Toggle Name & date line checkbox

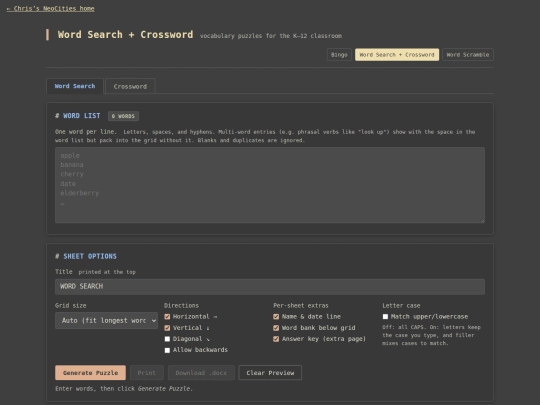tap(276, 317)
